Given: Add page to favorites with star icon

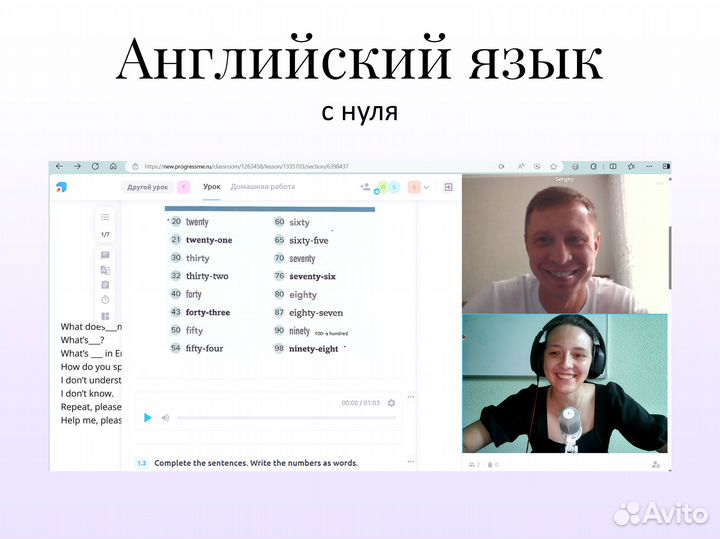Looking at the screenshot, I should point(554,167).
